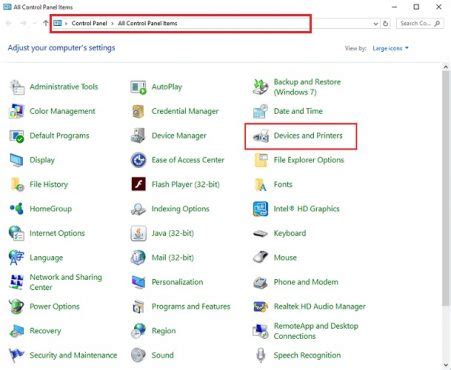The image size is (451, 370).
Task: Open the Color Management icon
Action: (17, 111)
